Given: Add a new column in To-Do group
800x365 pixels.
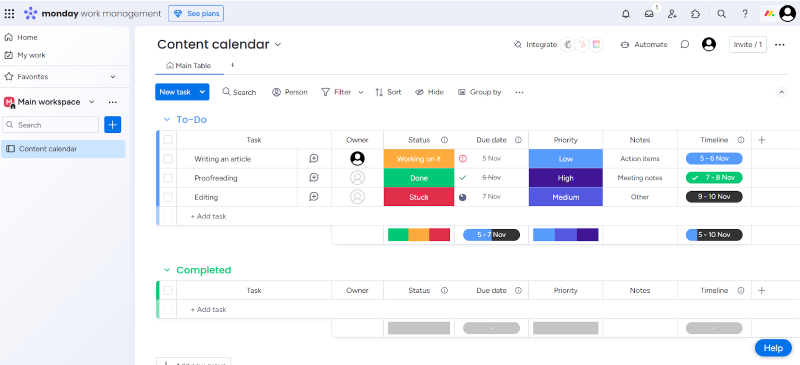Looking at the screenshot, I should pos(762,140).
